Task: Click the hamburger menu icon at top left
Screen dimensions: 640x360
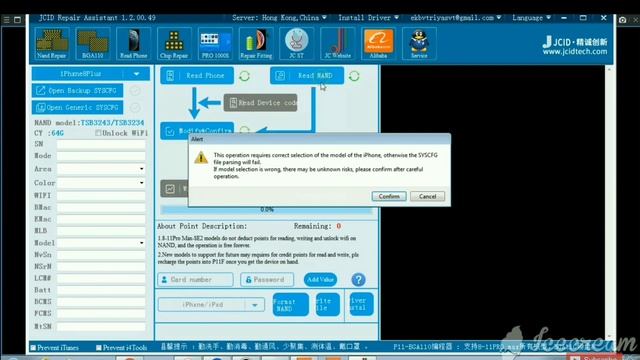Action: point(6,20)
